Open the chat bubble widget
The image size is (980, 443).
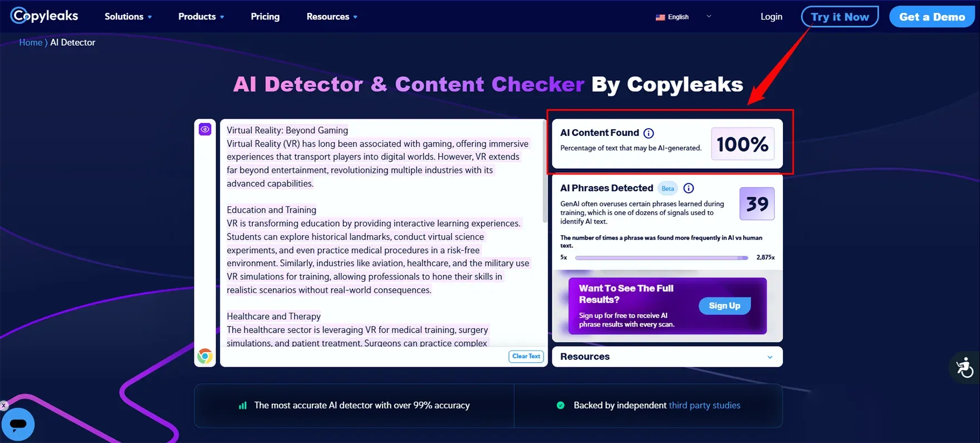[x=18, y=424]
